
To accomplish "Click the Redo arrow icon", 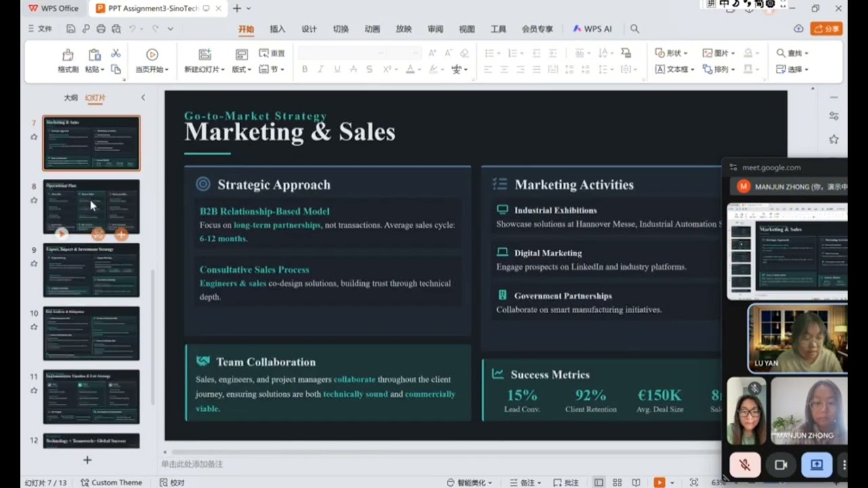I will [155, 28].
